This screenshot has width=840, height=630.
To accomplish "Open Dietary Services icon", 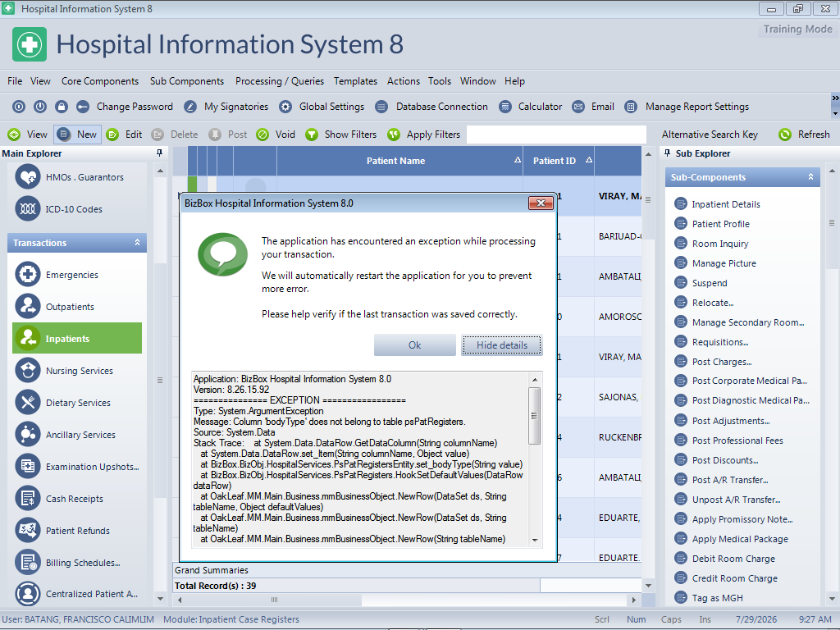I will [28, 402].
